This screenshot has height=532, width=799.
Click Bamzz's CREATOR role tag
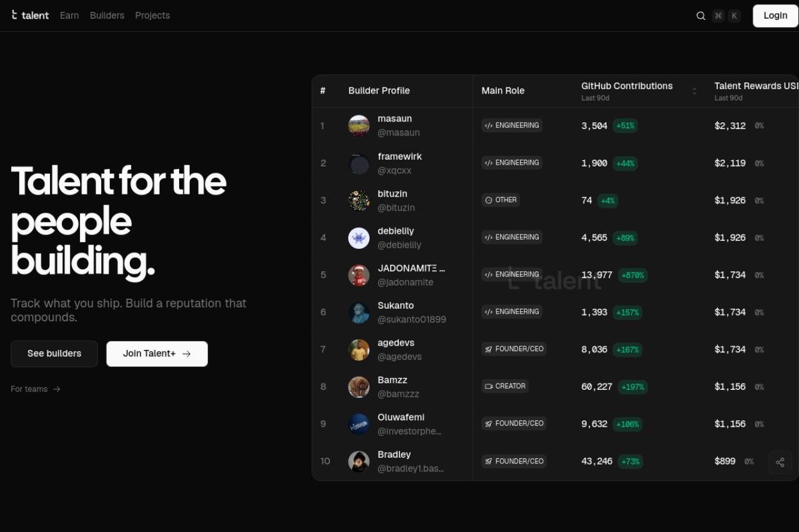(505, 386)
